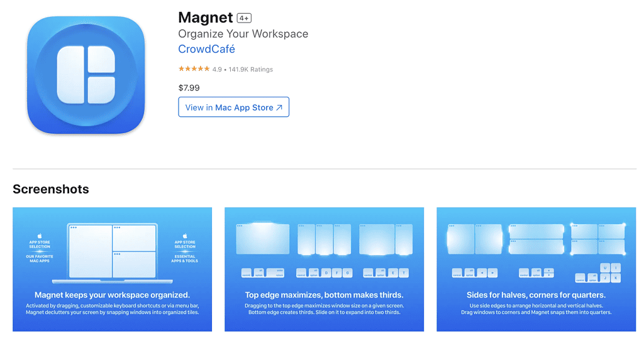Click the 4+ age rating badge
The height and width of the screenshot is (341, 644).
(244, 18)
